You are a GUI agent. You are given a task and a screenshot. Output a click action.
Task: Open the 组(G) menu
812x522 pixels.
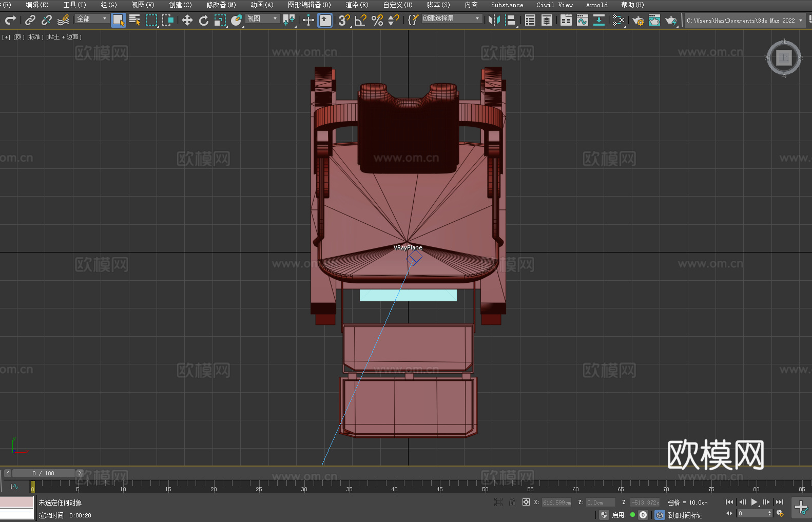pyautogui.click(x=109, y=5)
